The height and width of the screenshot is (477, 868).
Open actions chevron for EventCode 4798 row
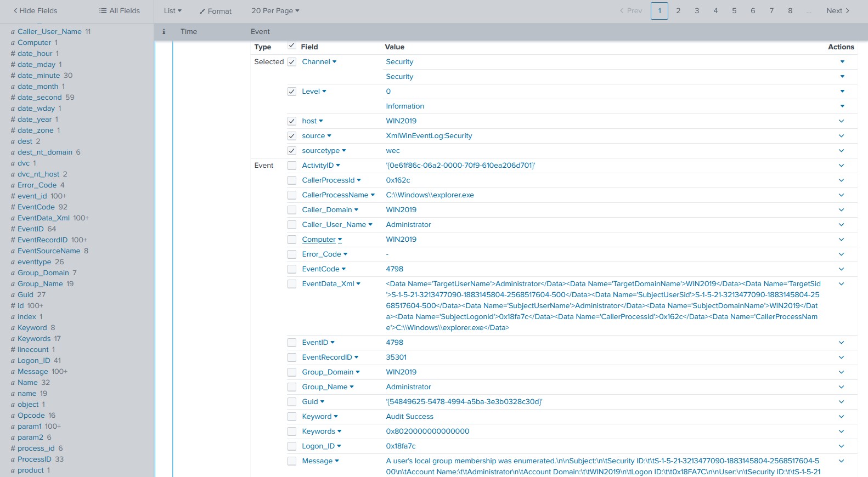[x=842, y=269]
